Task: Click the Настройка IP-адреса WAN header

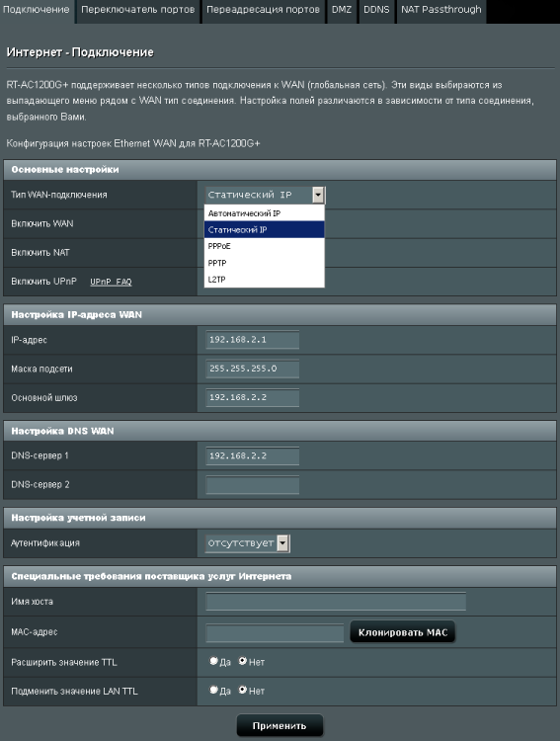Action: point(280,315)
